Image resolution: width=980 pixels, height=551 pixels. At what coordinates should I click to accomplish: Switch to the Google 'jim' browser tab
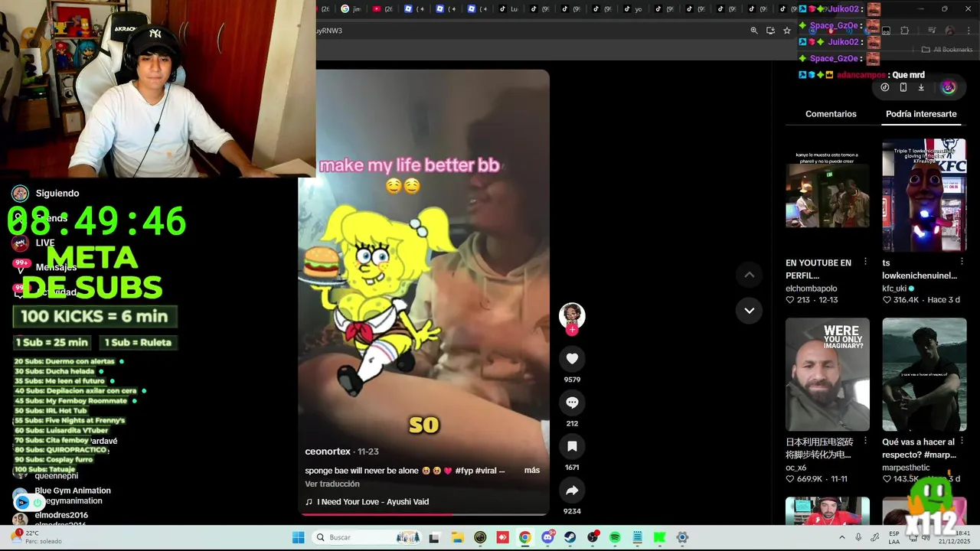click(x=351, y=9)
